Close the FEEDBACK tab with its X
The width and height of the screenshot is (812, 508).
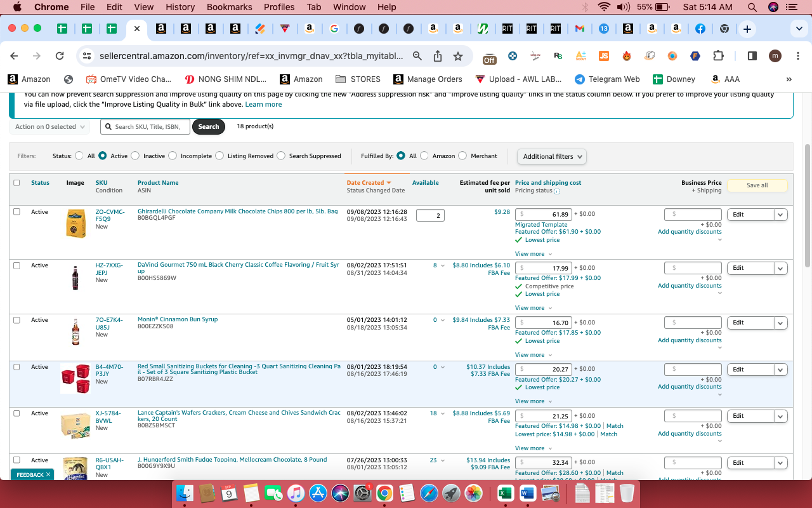tap(48, 474)
